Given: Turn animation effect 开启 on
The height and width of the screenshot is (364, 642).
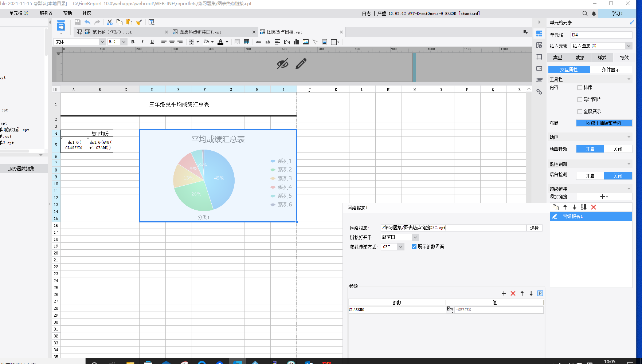Looking at the screenshot, I should click(x=590, y=149).
